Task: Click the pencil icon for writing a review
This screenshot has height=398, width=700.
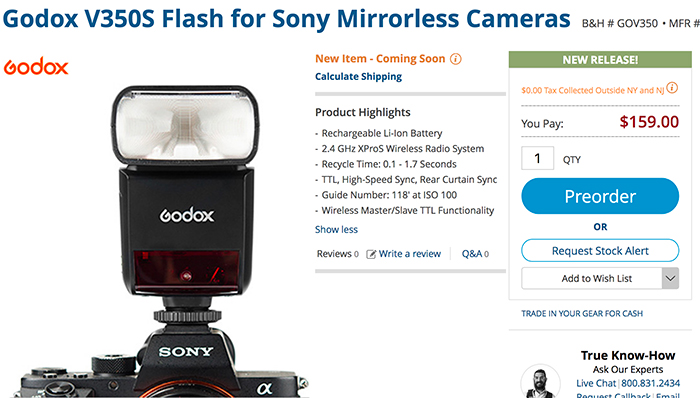Action: [371, 254]
